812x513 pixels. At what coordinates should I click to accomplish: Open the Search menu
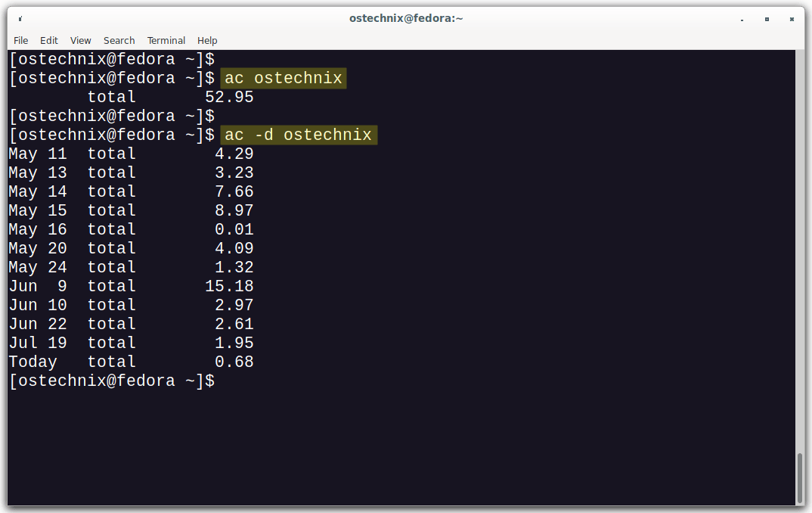point(119,40)
